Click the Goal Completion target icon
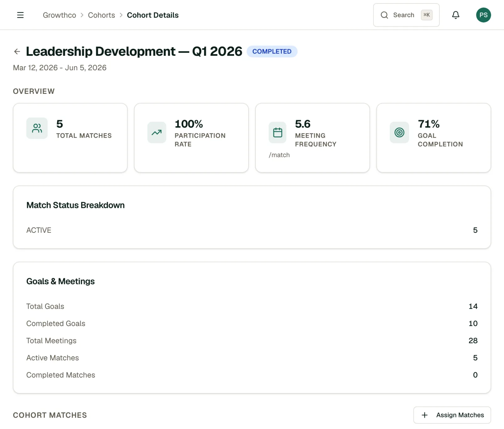 tap(399, 132)
